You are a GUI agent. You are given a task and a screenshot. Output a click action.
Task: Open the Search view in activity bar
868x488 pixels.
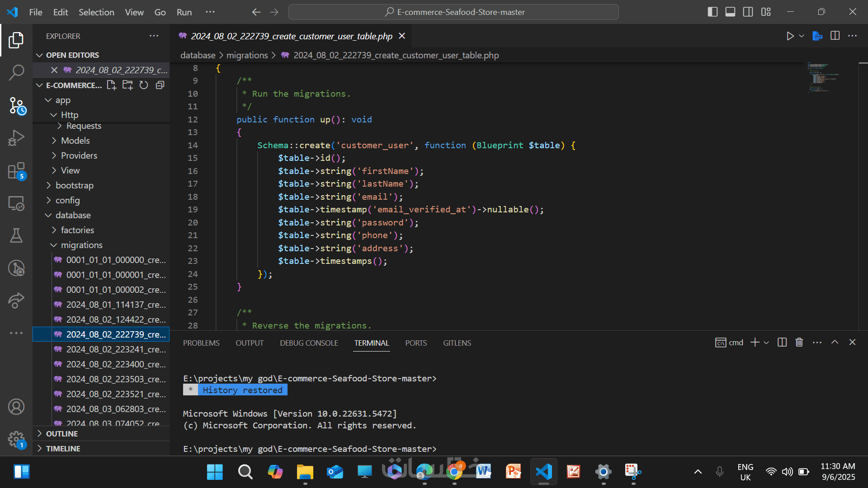[16, 72]
